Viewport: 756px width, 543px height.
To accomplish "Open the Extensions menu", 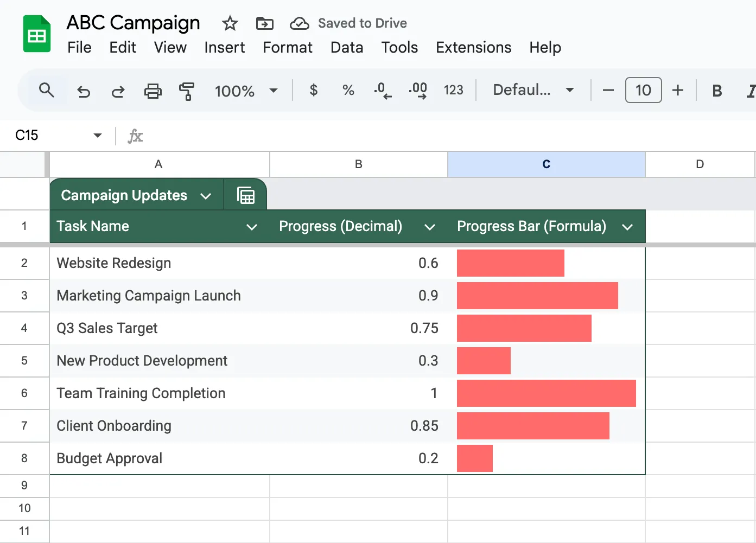I will click(x=474, y=48).
